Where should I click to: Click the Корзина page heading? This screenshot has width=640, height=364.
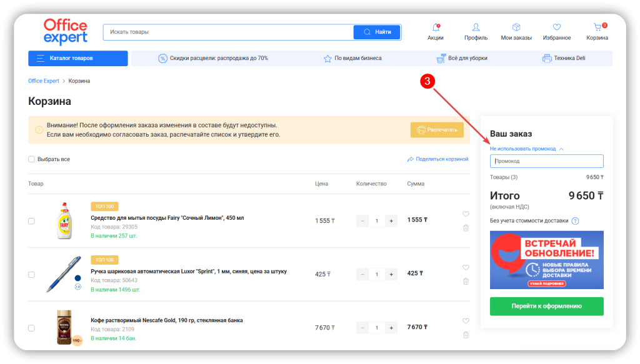(x=49, y=101)
